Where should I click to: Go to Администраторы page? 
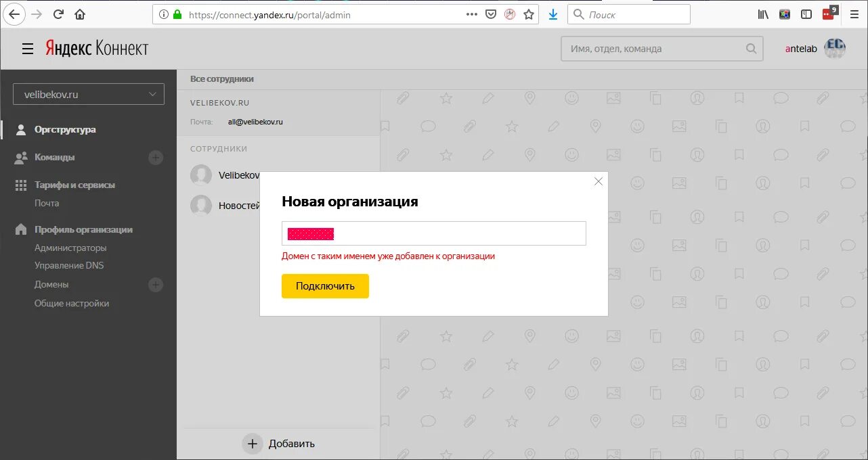click(x=70, y=248)
